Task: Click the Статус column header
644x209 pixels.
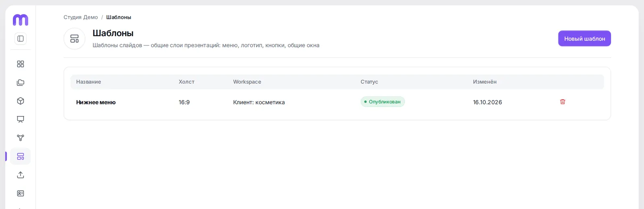Action: click(x=369, y=82)
